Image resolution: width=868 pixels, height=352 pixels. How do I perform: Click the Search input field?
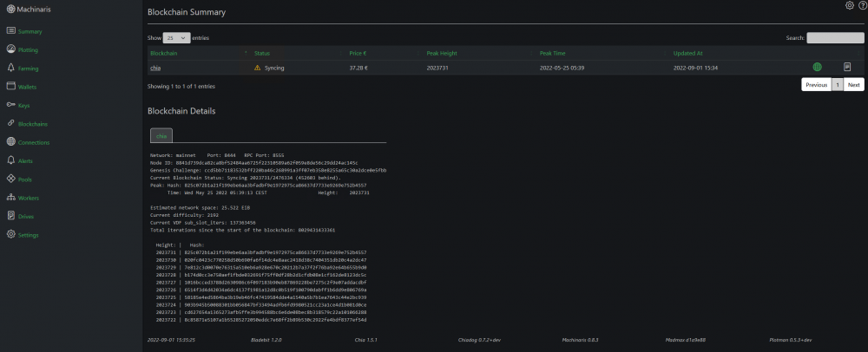point(835,38)
